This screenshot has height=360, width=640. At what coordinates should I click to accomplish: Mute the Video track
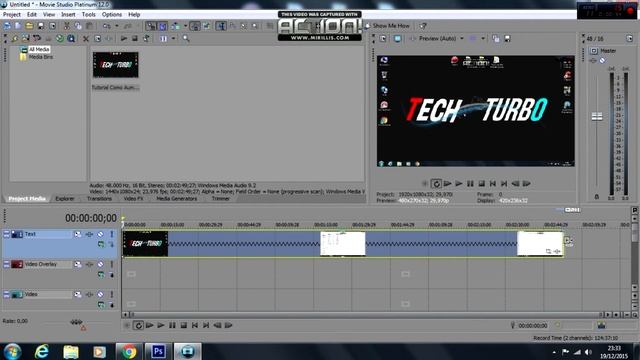click(x=100, y=294)
